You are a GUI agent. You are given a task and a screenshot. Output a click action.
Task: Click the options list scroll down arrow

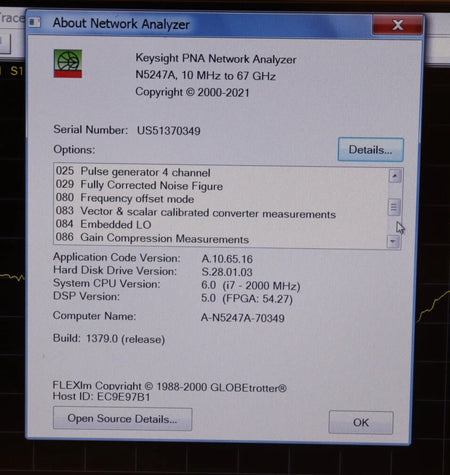pos(393,241)
